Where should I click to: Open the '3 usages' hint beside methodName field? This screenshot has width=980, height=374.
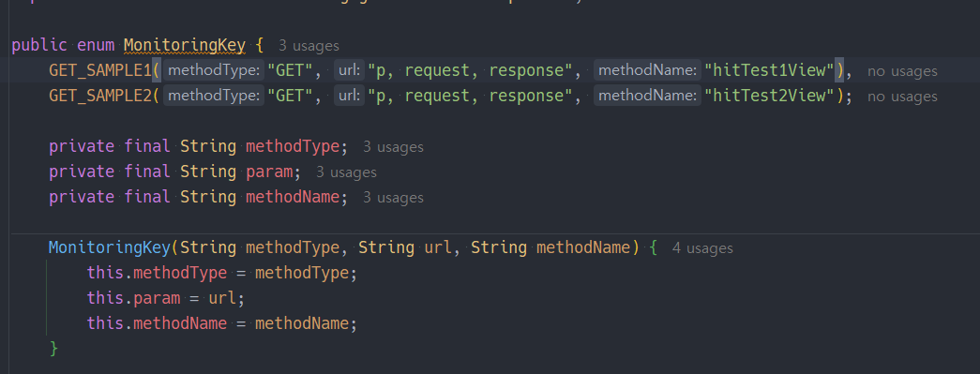click(393, 198)
